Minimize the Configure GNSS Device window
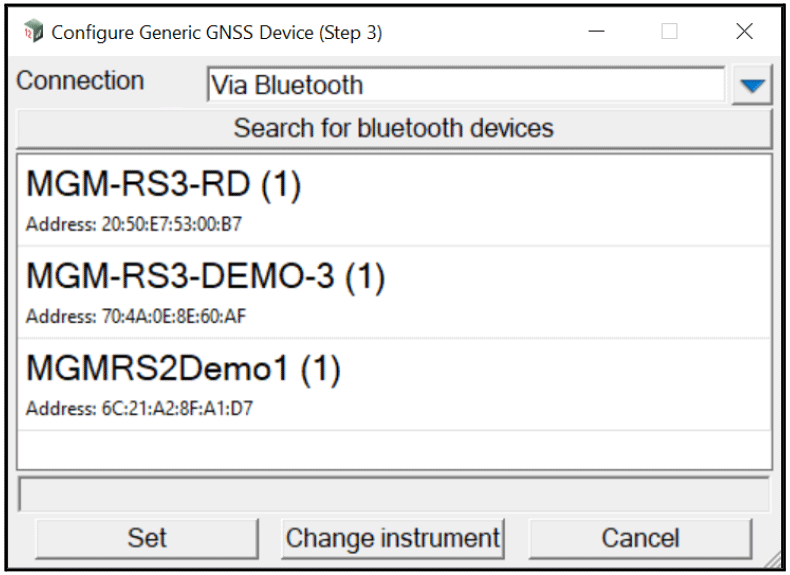This screenshot has height=575, width=790. pyautogui.click(x=597, y=31)
